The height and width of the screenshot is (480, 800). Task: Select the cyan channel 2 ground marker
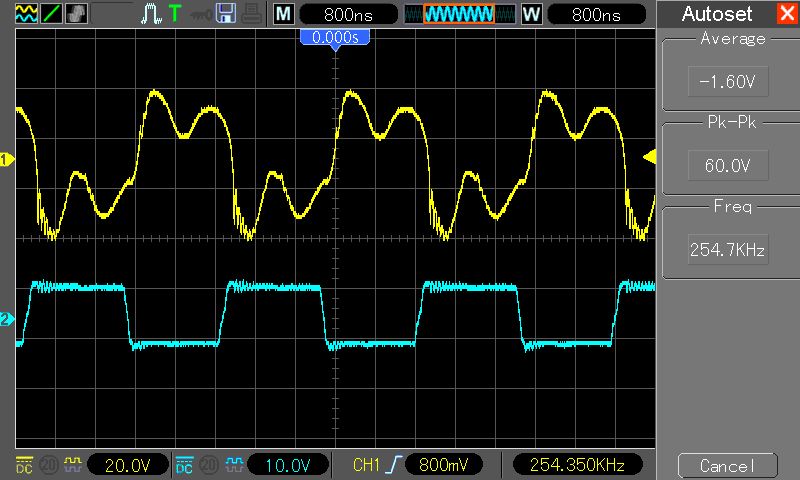(x=6, y=320)
